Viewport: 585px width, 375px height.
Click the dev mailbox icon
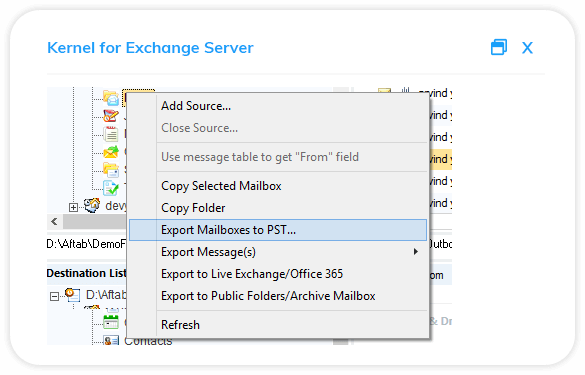coord(92,206)
